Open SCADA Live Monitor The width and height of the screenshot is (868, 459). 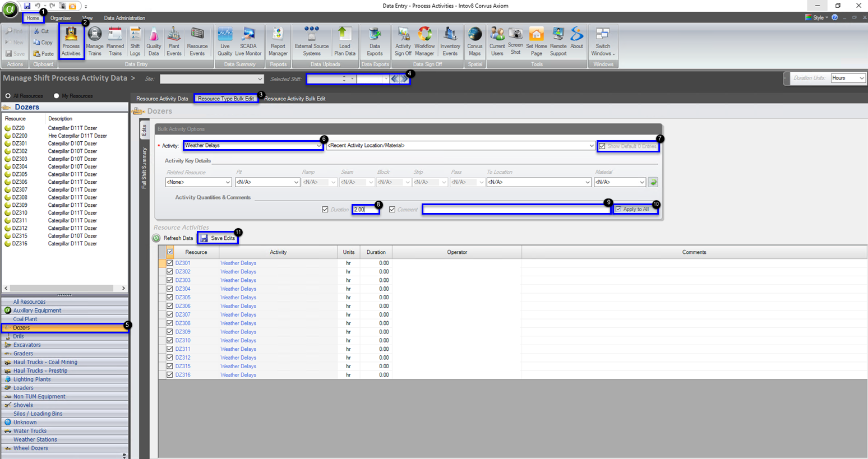pos(248,41)
